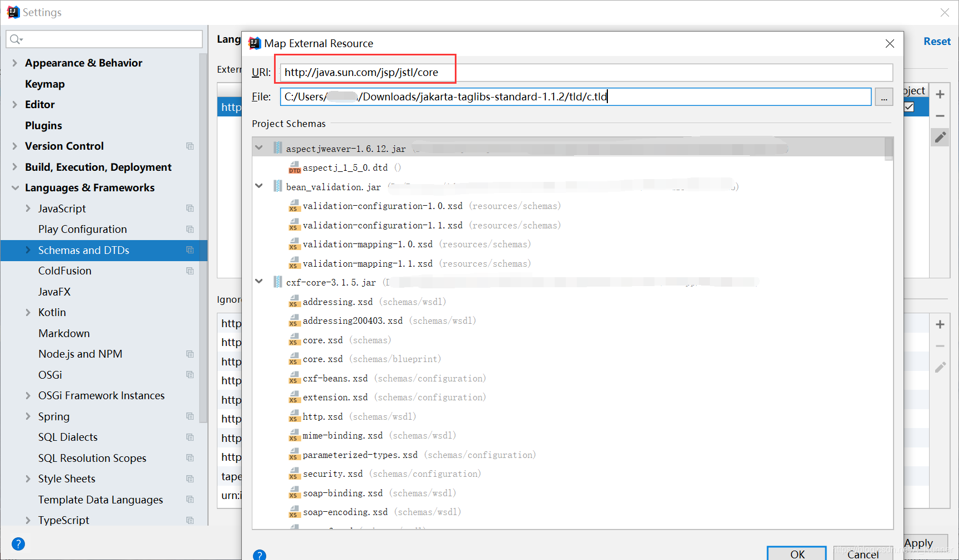Select validation-configuration-1.0.xsd schema
The width and height of the screenshot is (959, 560).
(383, 206)
